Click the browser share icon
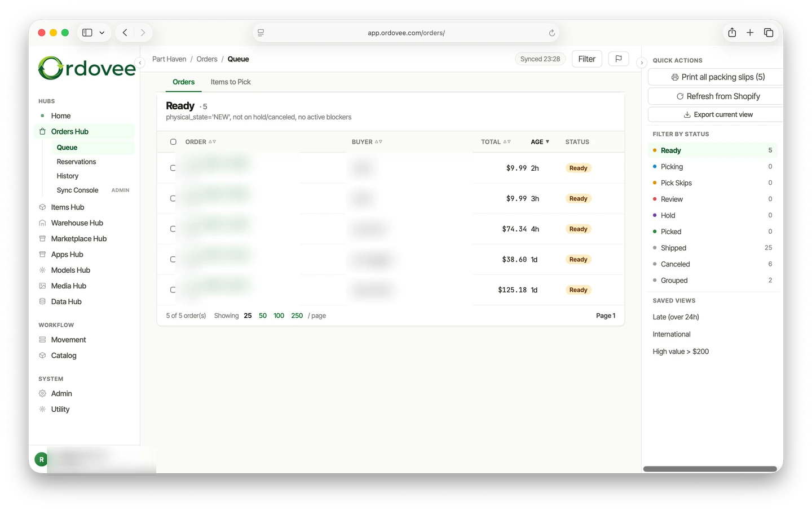 [732, 33]
